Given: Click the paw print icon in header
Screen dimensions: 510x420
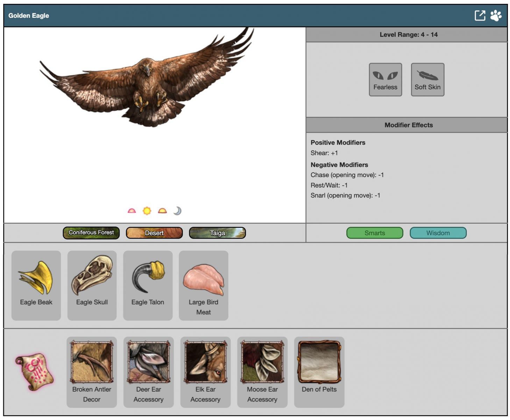Looking at the screenshot, I should [496, 15].
